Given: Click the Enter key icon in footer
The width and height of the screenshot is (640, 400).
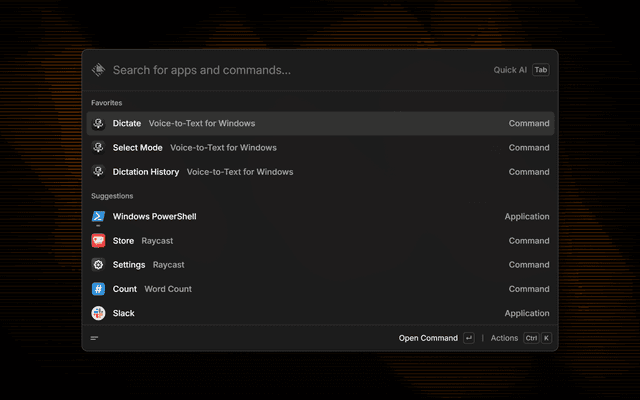Looking at the screenshot, I should click(x=468, y=338).
